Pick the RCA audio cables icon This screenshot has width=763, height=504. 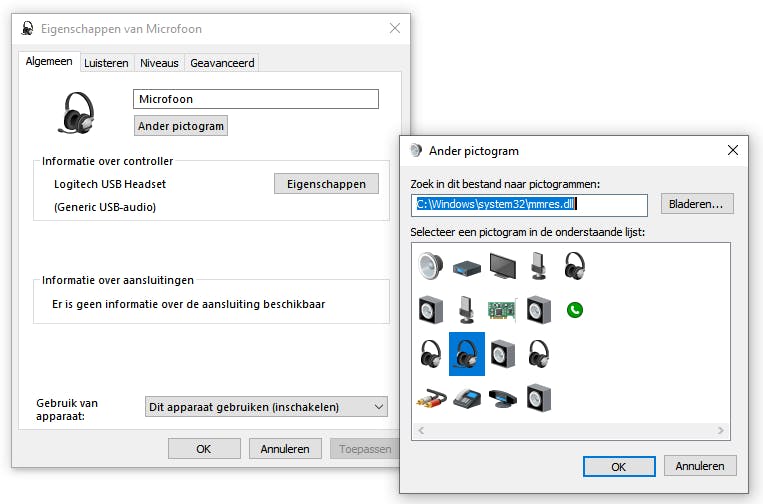(431, 398)
